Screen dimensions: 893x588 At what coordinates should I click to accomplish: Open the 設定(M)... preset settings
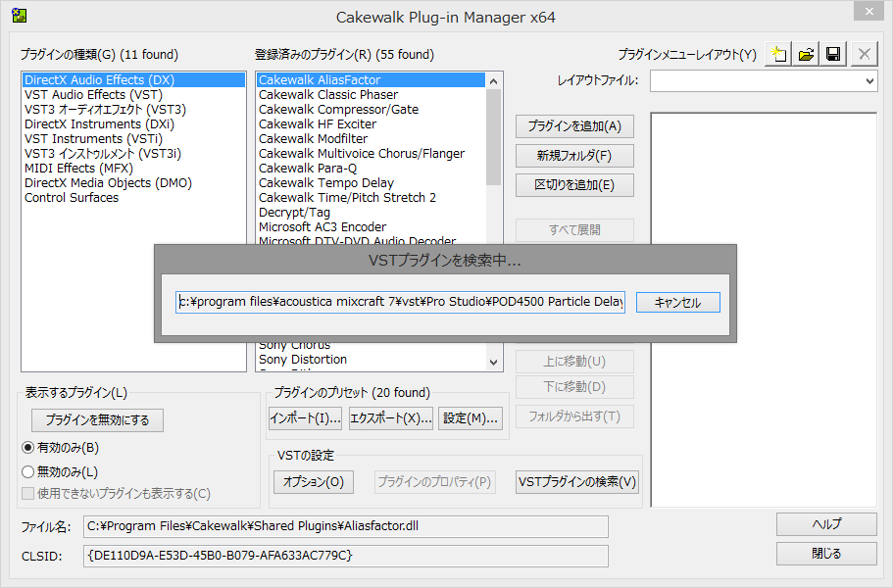(x=471, y=418)
